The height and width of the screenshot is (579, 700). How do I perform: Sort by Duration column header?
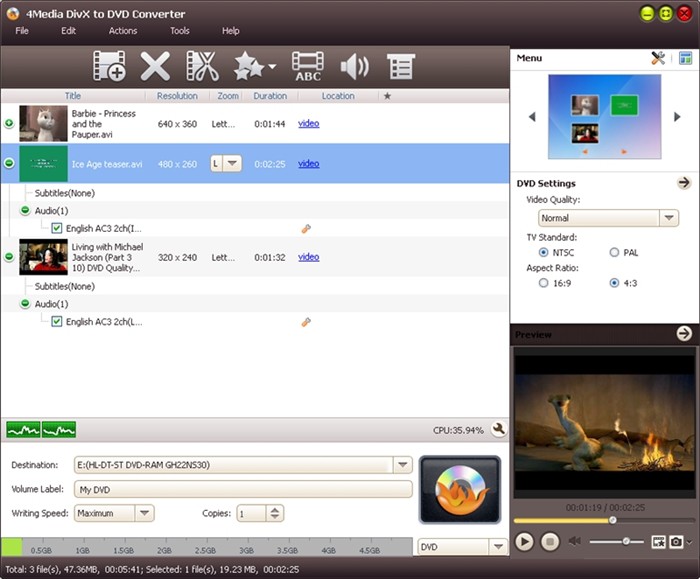270,96
